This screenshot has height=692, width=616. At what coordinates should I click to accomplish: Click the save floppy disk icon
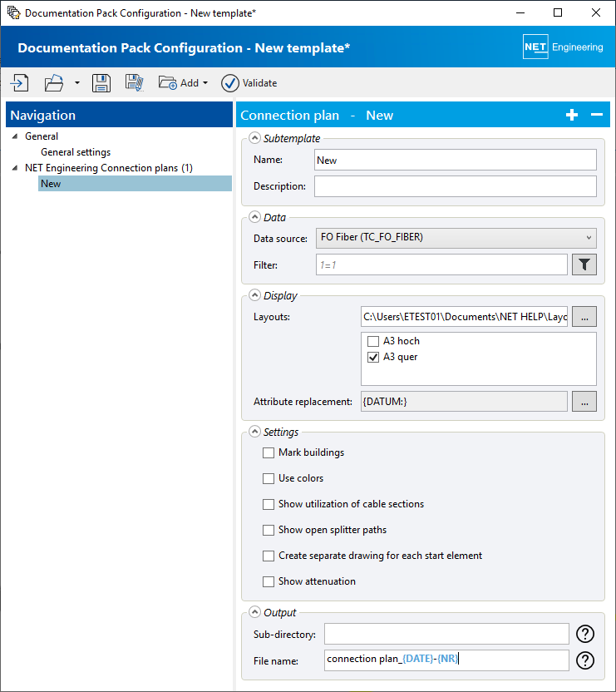coord(101,83)
